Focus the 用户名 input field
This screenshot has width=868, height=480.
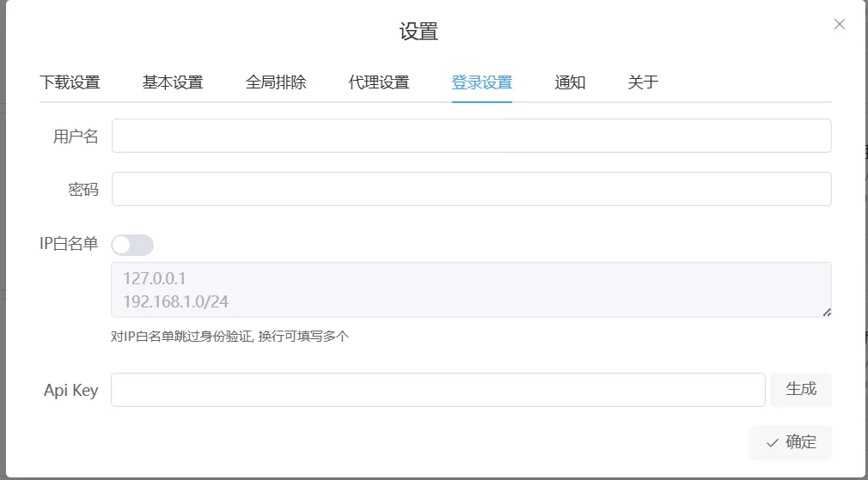point(471,136)
